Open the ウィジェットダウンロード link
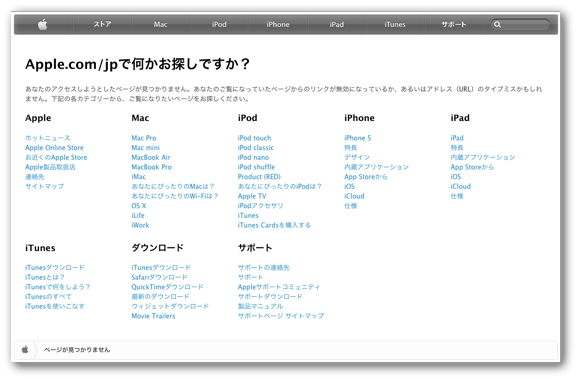Screen dimensions: 578x379 pos(170,306)
